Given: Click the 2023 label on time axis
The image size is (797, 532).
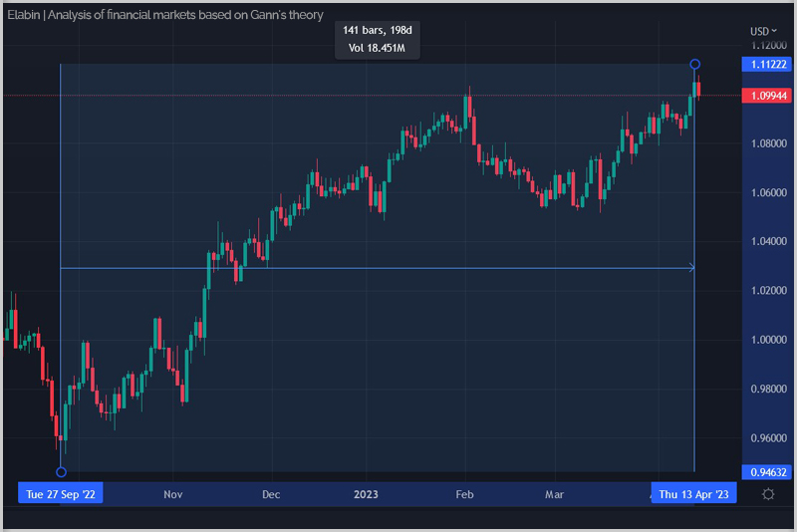Looking at the screenshot, I should [366, 494].
